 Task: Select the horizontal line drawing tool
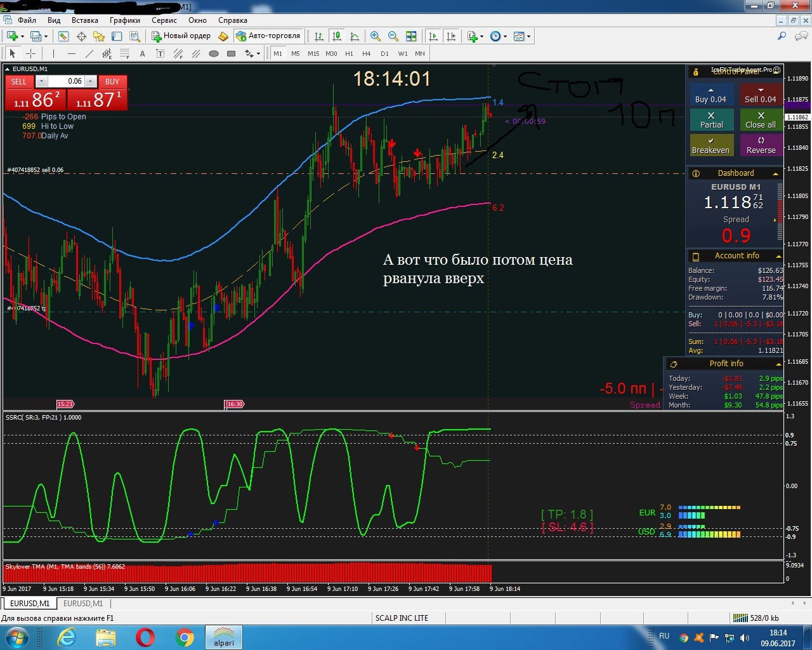pos(71,53)
